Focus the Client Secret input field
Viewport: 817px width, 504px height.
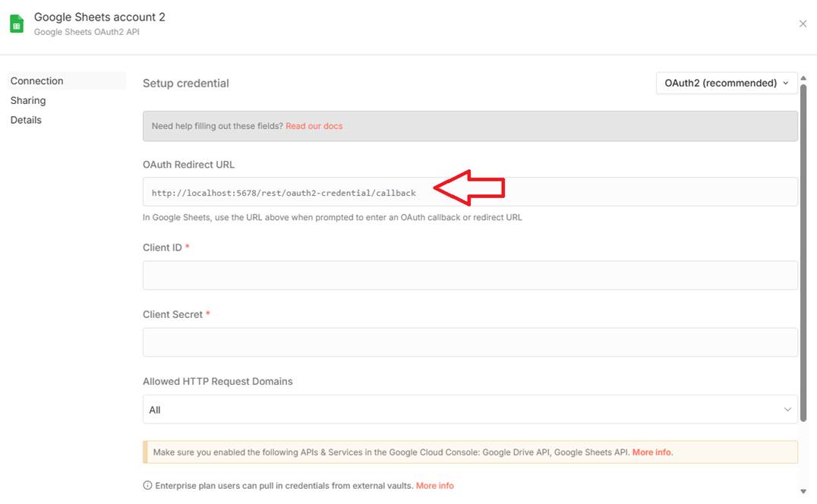pyautogui.click(x=469, y=342)
